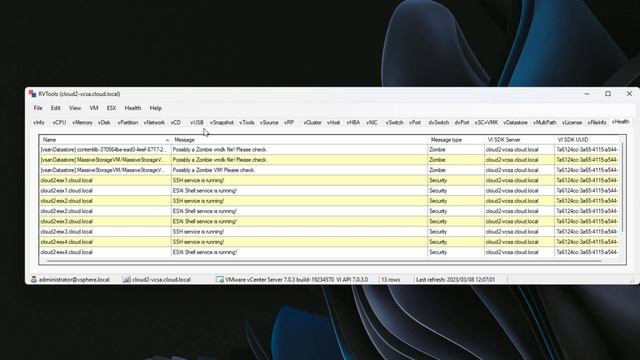Select cloud2-esx2.cloud.local SSH service row

pos(330,201)
